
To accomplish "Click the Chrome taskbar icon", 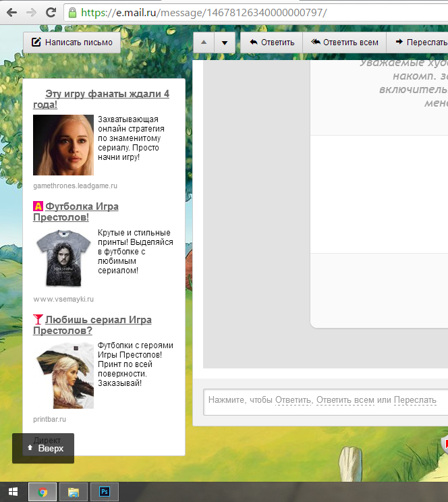I will pyautogui.click(x=43, y=492).
